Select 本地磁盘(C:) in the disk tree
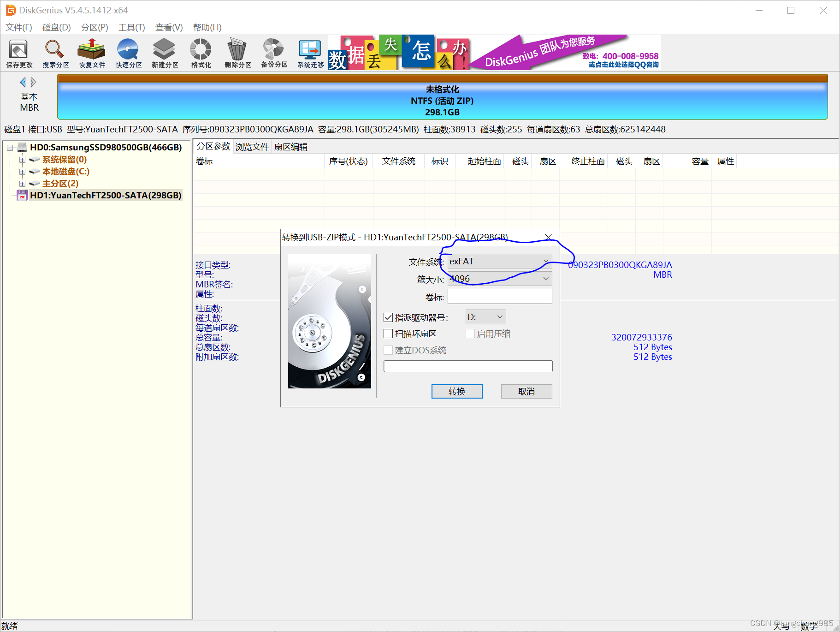 [x=66, y=172]
